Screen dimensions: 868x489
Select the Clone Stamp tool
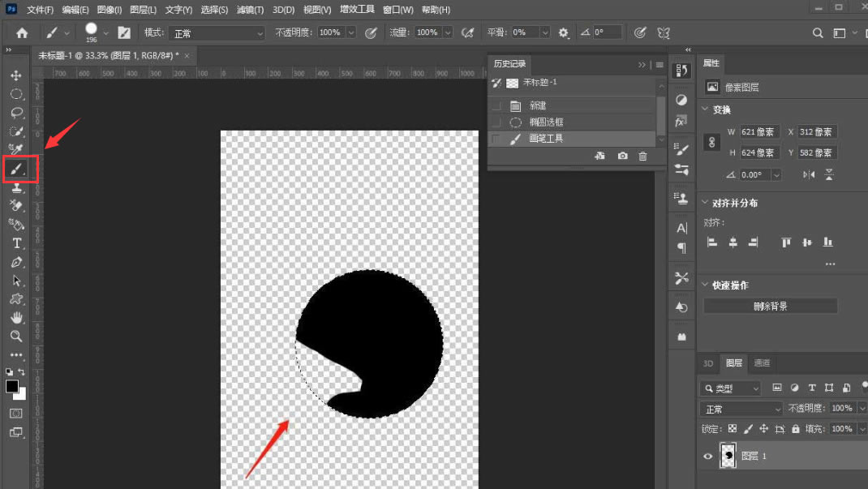pos(16,188)
